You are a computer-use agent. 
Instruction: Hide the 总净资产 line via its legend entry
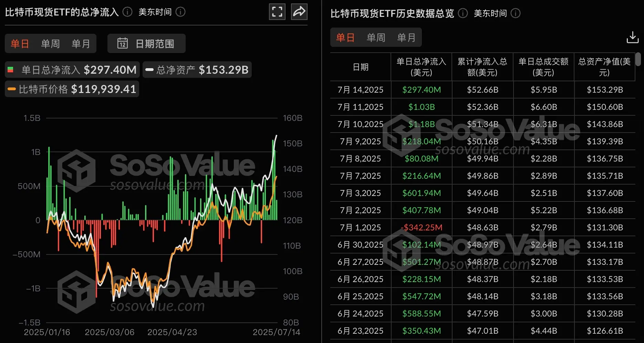pos(197,69)
